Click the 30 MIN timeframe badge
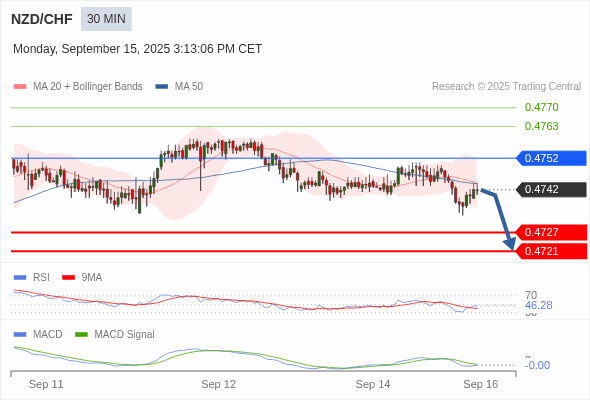Viewport: 590px width, 400px height. (x=106, y=19)
